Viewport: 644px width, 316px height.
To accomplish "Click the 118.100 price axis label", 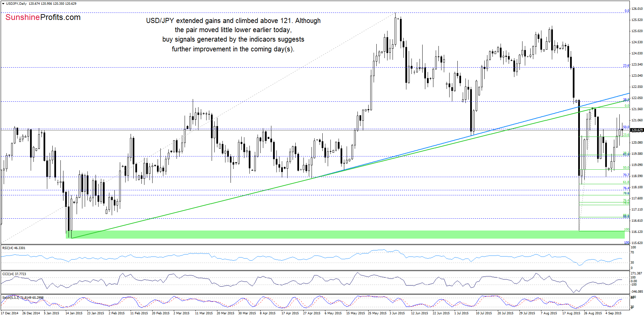I will coord(637,187).
